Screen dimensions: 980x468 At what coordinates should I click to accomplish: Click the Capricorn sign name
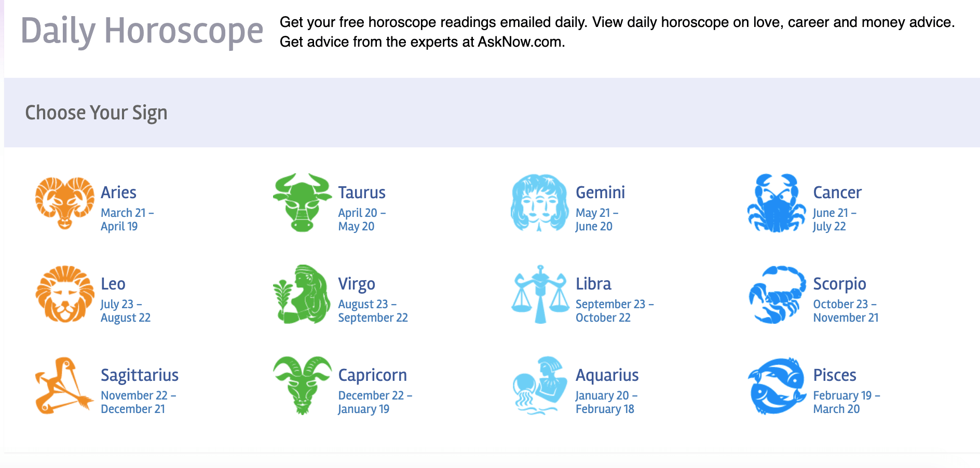pos(373,375)
